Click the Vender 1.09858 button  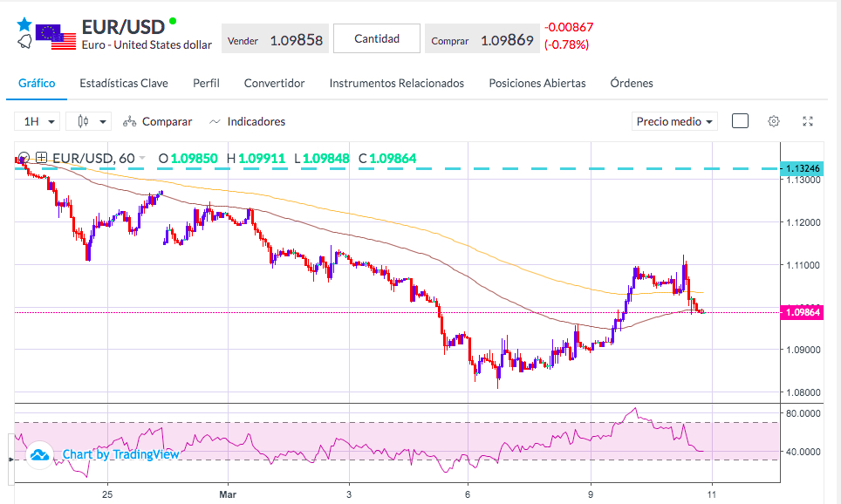[x=275, y=38]
